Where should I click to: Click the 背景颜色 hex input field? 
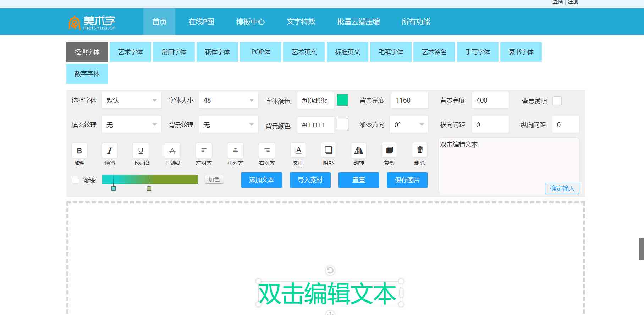pos(315,125)
